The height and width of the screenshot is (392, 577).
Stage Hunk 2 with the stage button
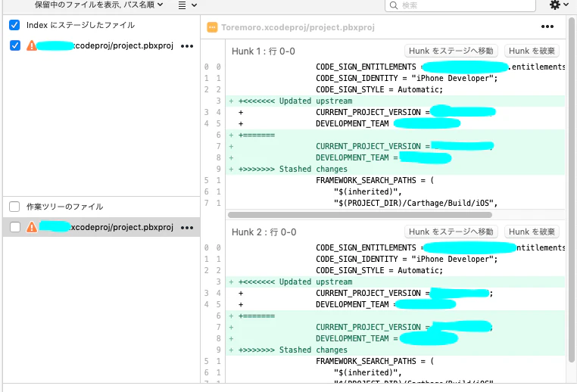(451, 232)
